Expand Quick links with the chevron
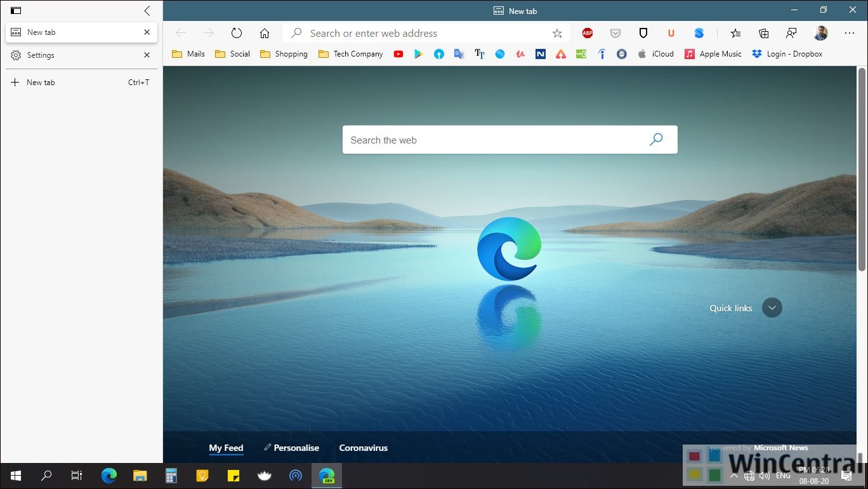The image size is (868, 489). (772, 308)
